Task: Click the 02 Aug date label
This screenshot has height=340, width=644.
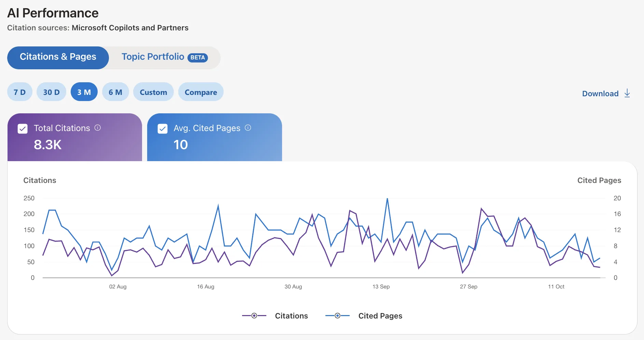Action: (x=118, y=287)
